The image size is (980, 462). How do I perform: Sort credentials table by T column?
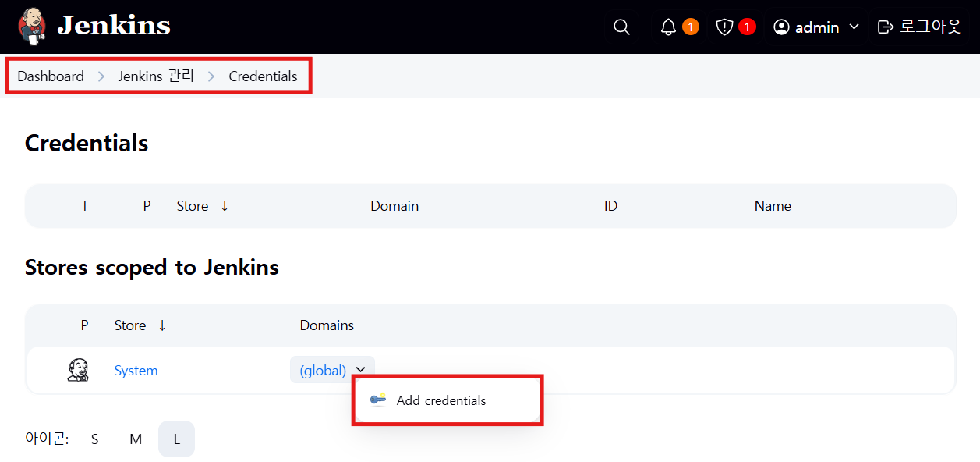point(85,206)
